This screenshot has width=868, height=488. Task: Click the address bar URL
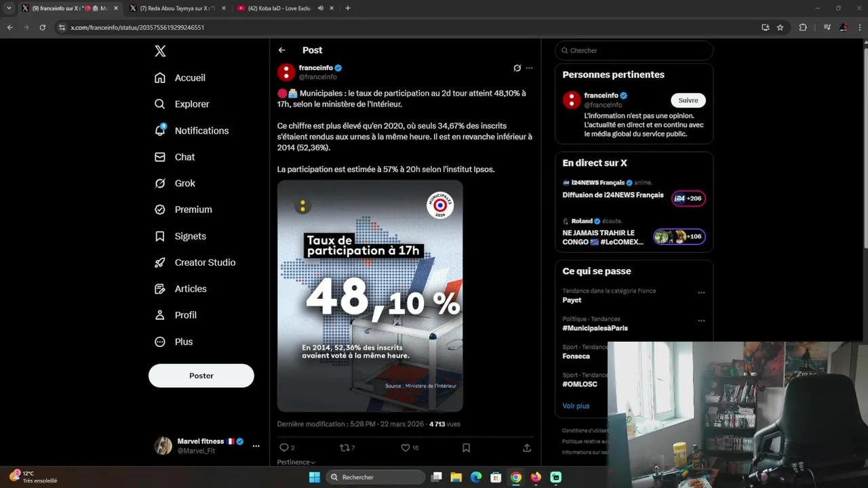pyautogui.click(x=137, y=28)
